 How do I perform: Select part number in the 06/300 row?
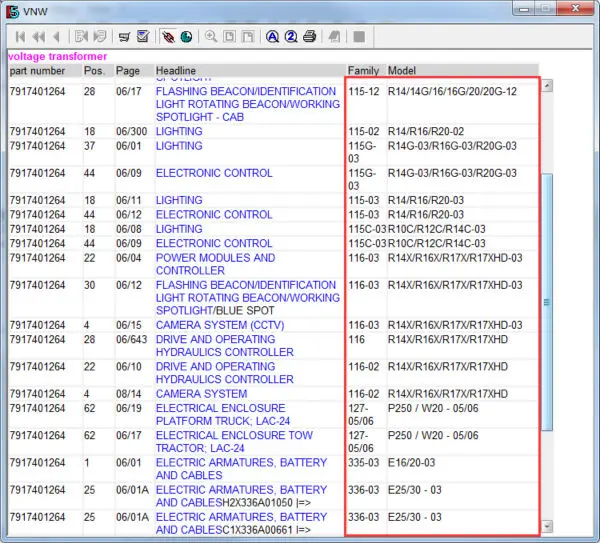37,131
